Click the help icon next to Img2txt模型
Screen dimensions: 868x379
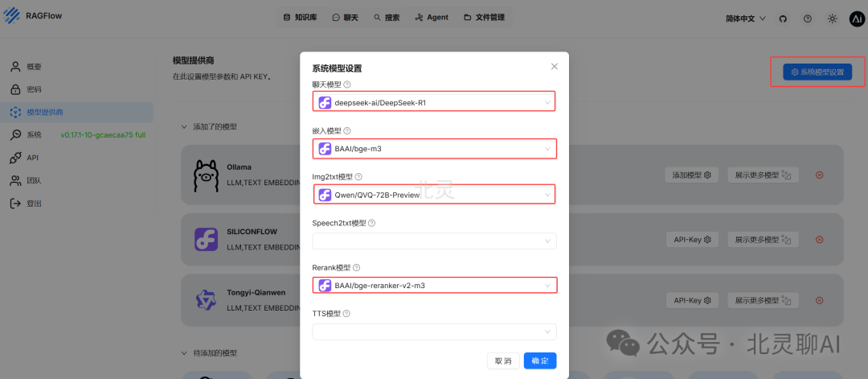point(358,177)
